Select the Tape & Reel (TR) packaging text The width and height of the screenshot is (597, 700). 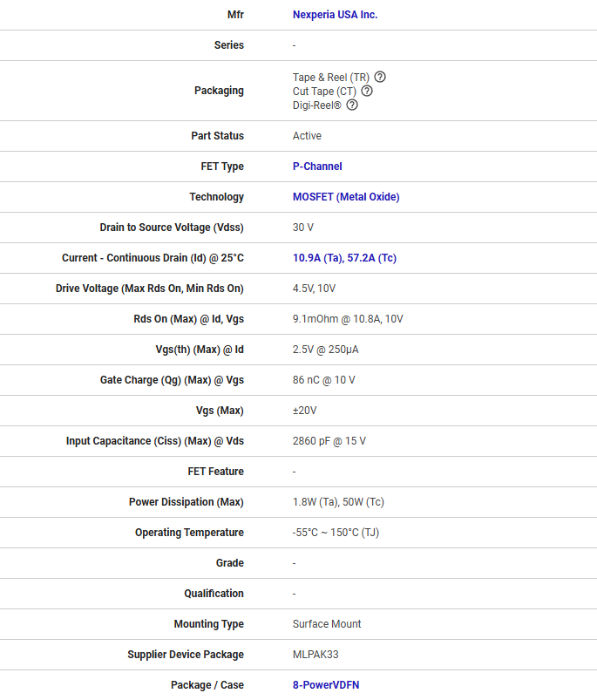point(331,78)
